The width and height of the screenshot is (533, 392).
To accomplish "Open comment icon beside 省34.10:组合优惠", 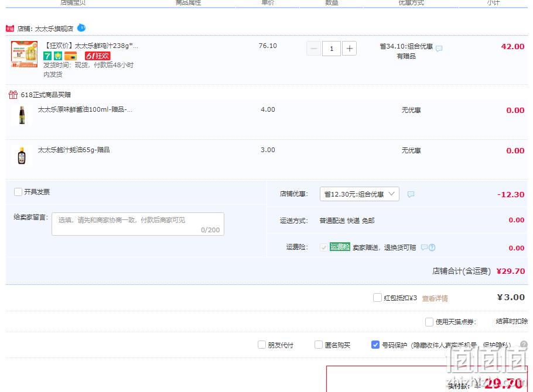I will click(439, 48).
